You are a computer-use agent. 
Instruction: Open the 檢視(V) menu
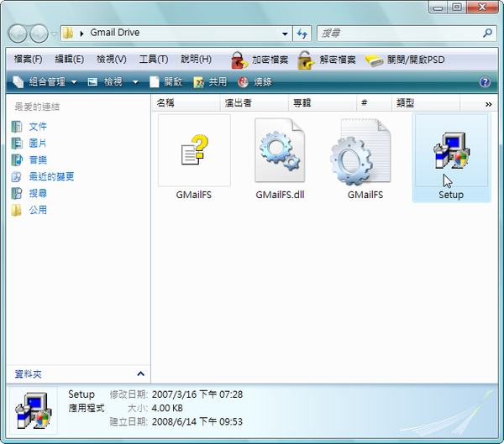pos(112,60)
